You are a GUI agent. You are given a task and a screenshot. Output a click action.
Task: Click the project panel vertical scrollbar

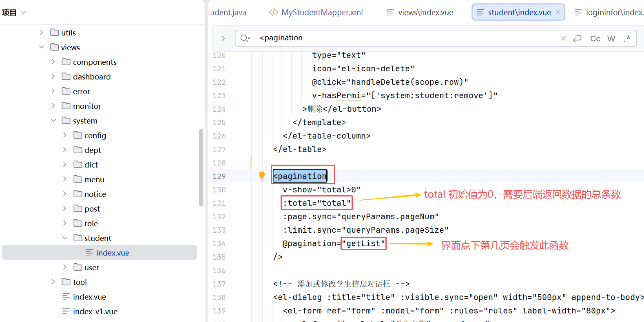point(201,168)
